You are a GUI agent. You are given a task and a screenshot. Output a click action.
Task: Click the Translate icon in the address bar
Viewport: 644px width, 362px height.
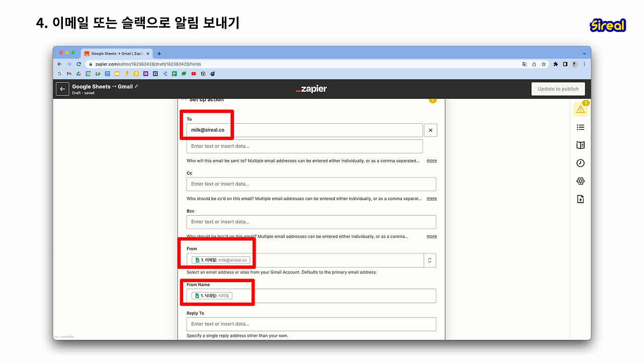pyautogui.click(x=525, y=64)
